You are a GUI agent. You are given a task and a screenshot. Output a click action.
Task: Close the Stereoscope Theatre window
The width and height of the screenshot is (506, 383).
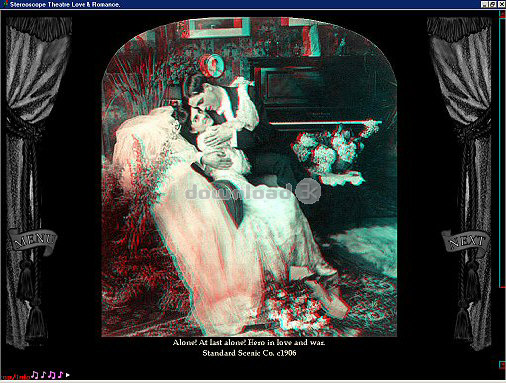pyautogui.click(x=501, y=4)
